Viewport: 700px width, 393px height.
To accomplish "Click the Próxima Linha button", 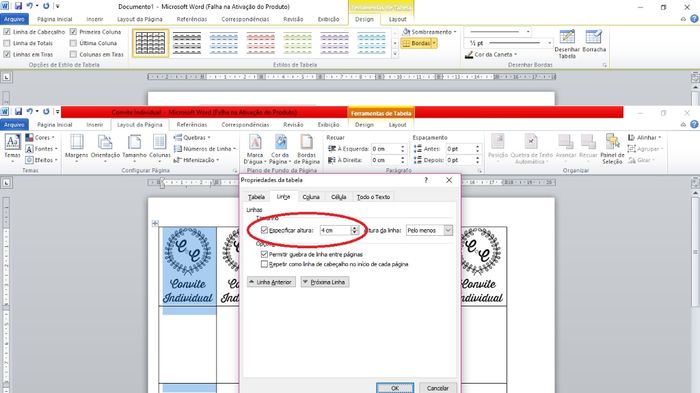I will [325, 282].
